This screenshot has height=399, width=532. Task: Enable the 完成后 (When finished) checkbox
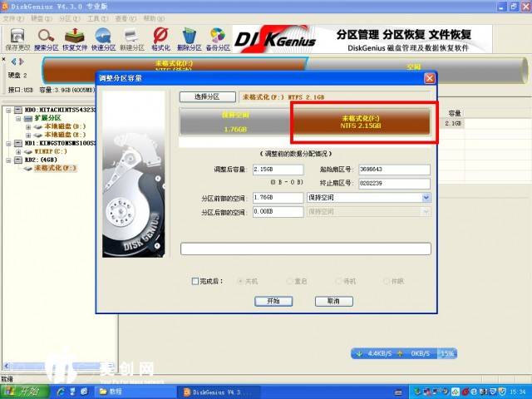[195, 281]
